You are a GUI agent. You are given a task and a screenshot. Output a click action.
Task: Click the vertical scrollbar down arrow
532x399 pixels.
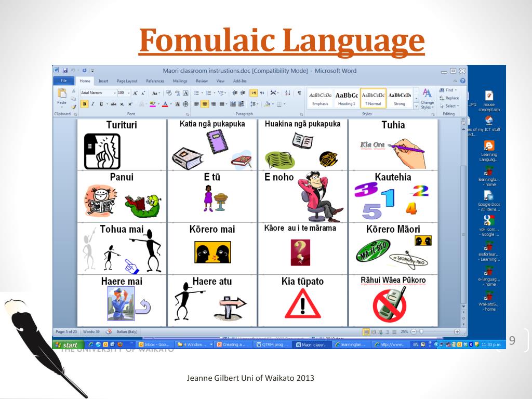point(463,306)
